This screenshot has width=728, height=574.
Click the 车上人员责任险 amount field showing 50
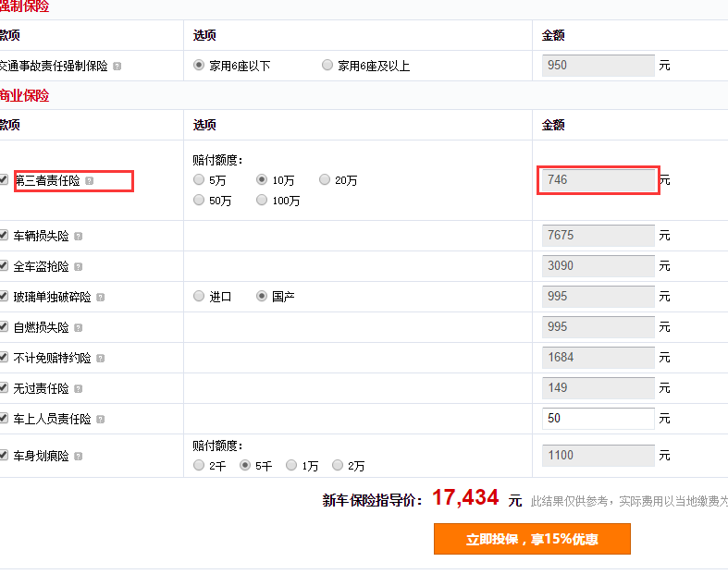(598, 419)
